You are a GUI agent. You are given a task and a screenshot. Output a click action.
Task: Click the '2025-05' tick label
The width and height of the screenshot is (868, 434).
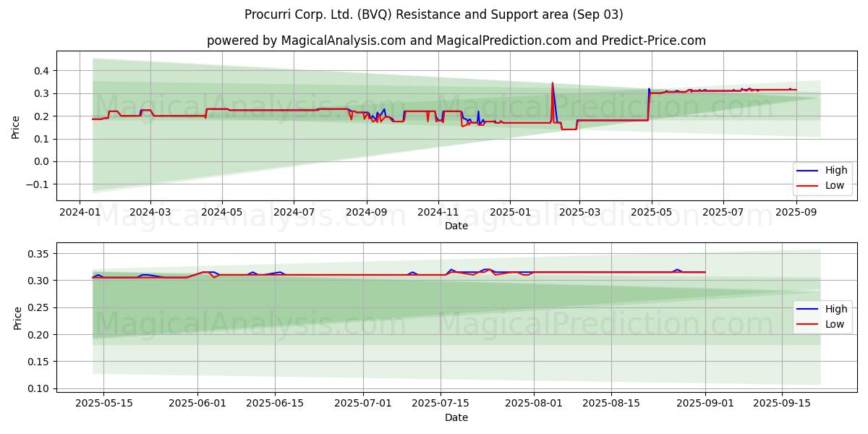pos(651,213)
